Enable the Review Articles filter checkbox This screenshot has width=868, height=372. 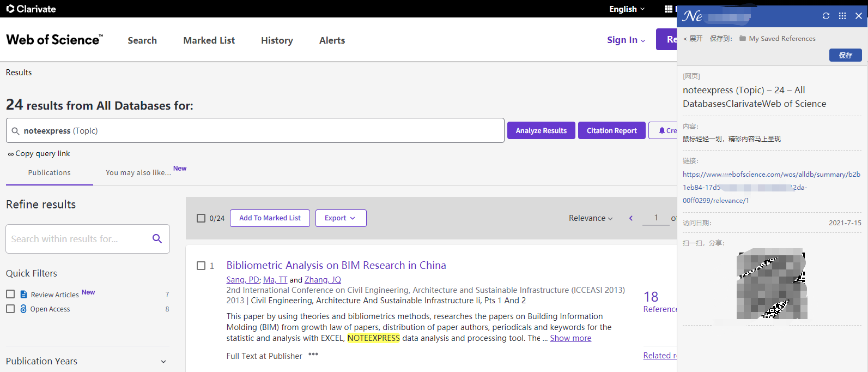[x=10, y=294]
